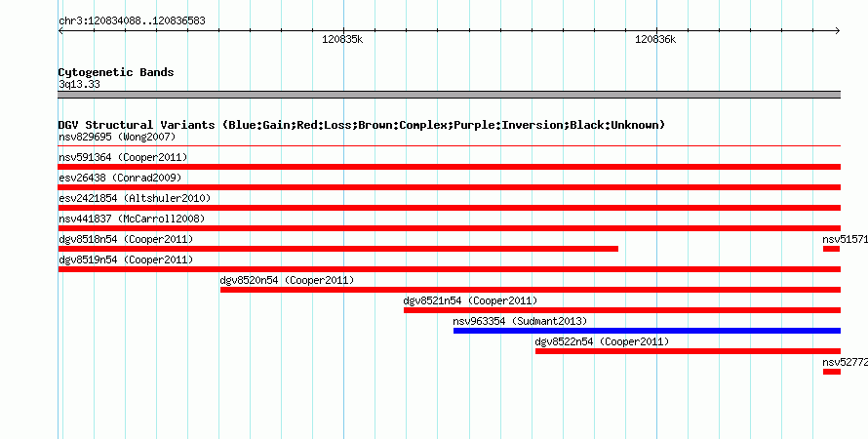The height and width of the screenshot is (439, 868).
Task: Click the nsv829695 (Wong2007) label
Action: click(x=117, y=137)
